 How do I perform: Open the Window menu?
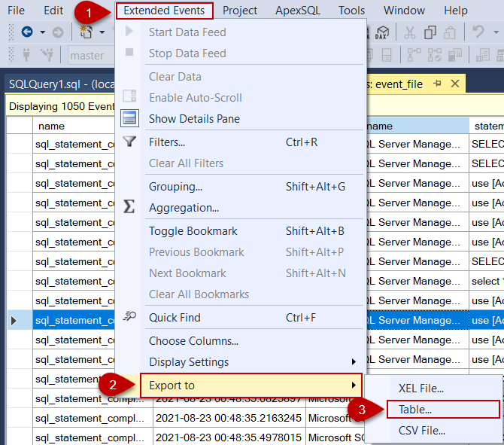pyautogui.click(x=404, y=11)
